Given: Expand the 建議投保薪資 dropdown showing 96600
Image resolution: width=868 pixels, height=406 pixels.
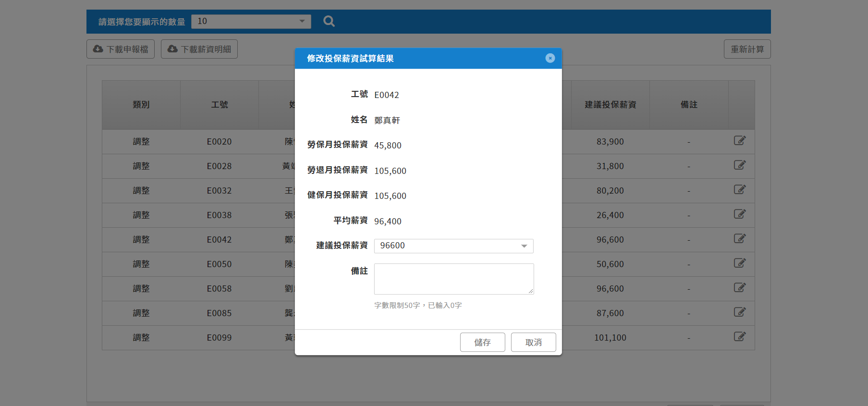Looking at the screenshot, I should (454, 246).
